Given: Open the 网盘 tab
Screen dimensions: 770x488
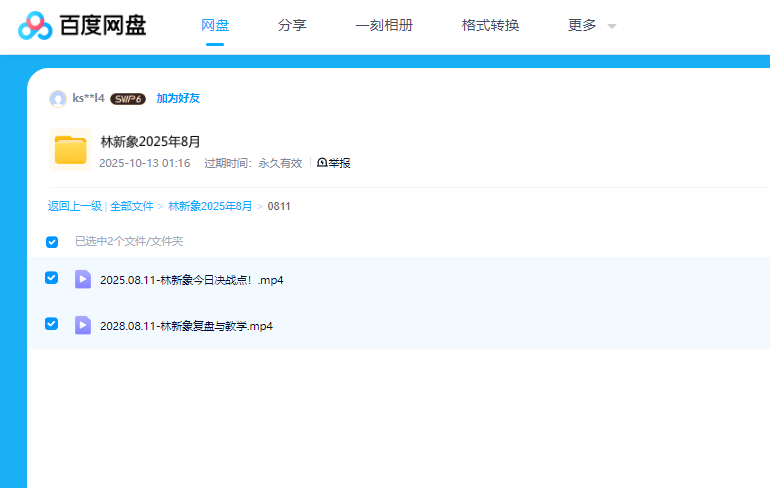Looking at the screenshot, I should pos(215,25).
